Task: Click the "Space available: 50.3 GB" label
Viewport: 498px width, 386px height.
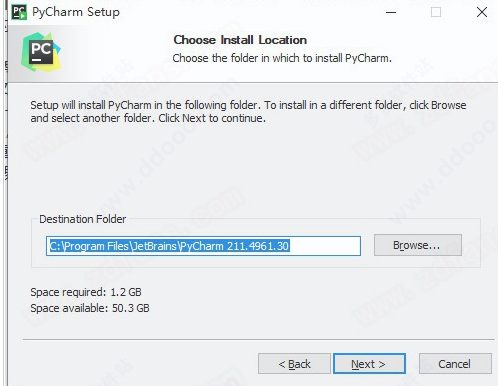Action: tap(90, 308)
